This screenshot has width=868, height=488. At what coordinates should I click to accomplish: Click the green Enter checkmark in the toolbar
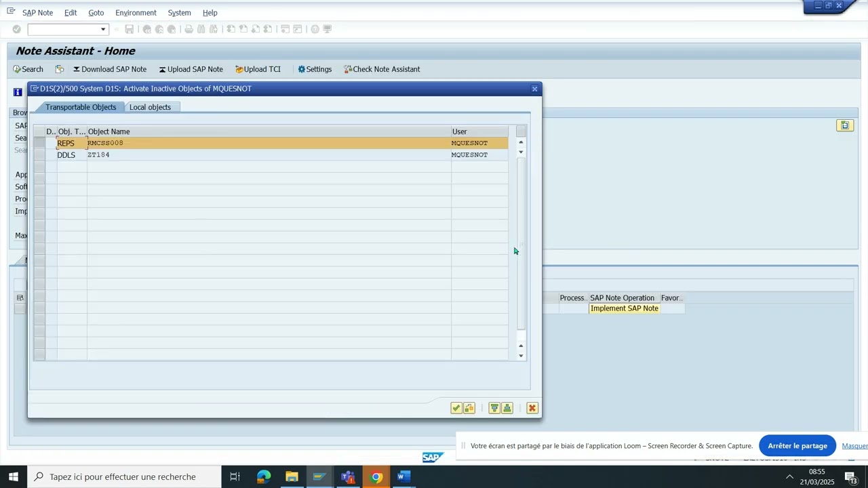tap(17, 29)
